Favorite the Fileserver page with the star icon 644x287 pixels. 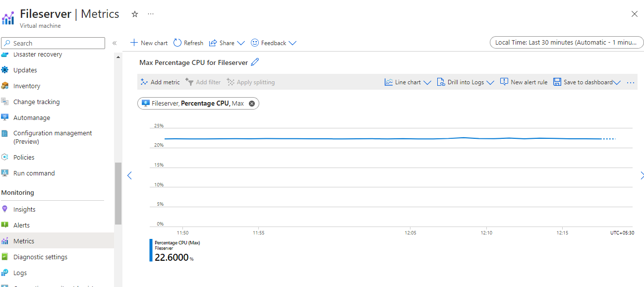pos(134,14)
